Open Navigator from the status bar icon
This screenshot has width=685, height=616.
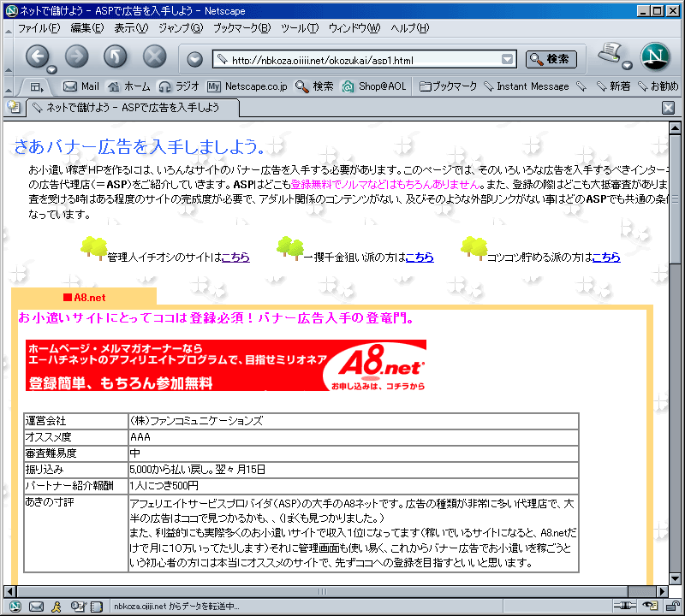[x=15, y=607]
